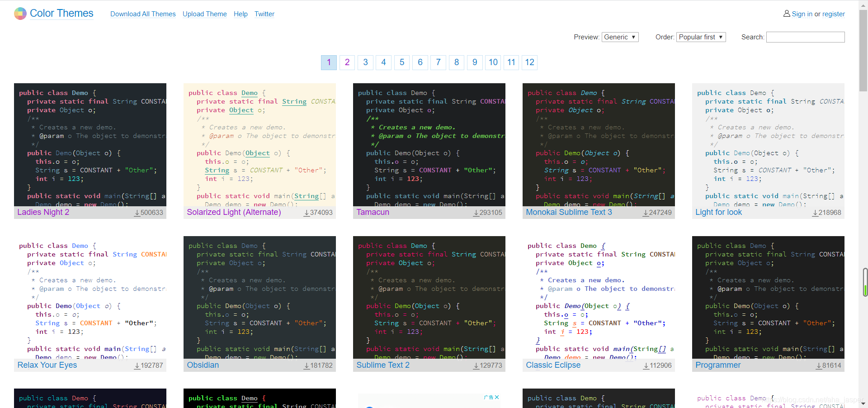Click download icon for Ladies Night 2
The image size is (868, 408).
point(137,213)
